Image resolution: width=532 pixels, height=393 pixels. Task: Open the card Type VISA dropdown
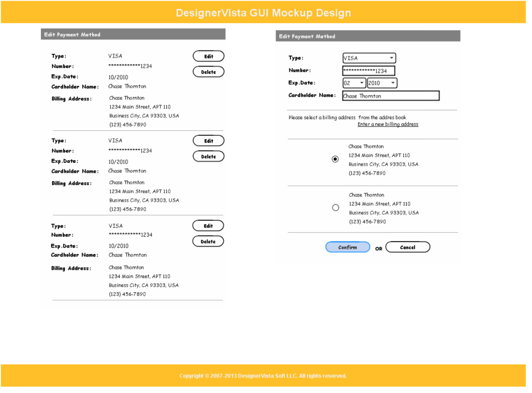pos(369,58)
